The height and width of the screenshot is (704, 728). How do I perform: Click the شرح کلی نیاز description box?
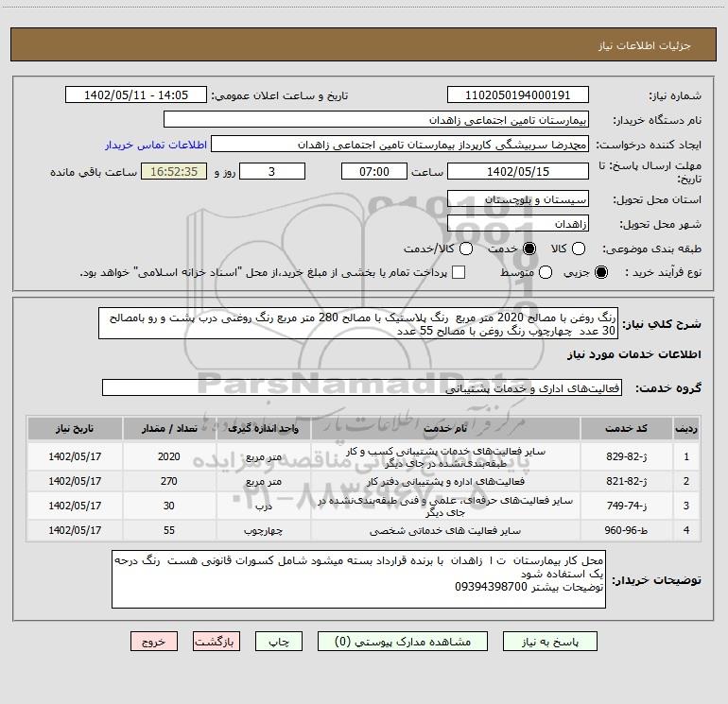pyautogui.click(x=358, y=323)
